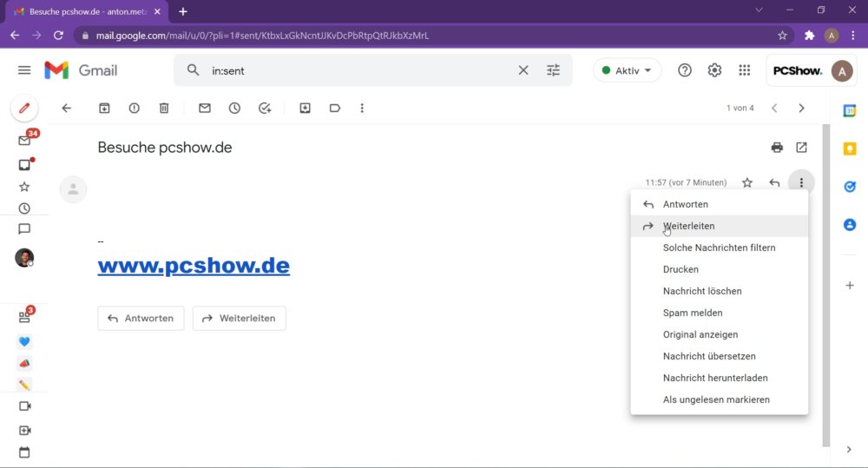Report spam via toolbar exclamation icon
Image resolution: width=868 pixels, height=468 pixels.
[x=134, y=108]
